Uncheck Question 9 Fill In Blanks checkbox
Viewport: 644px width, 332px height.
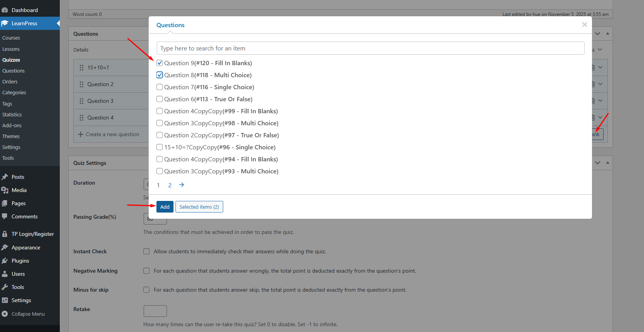coord(160,63)
